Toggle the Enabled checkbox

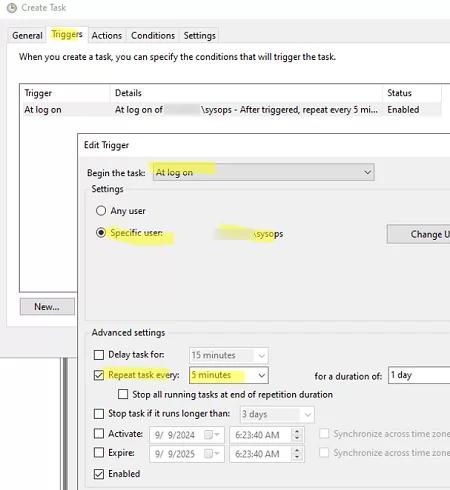point(99,474)
